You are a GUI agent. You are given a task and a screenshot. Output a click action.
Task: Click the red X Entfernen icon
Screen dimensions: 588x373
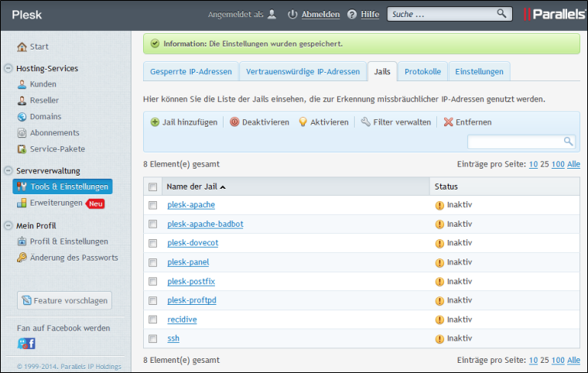[x=448, y=122]
